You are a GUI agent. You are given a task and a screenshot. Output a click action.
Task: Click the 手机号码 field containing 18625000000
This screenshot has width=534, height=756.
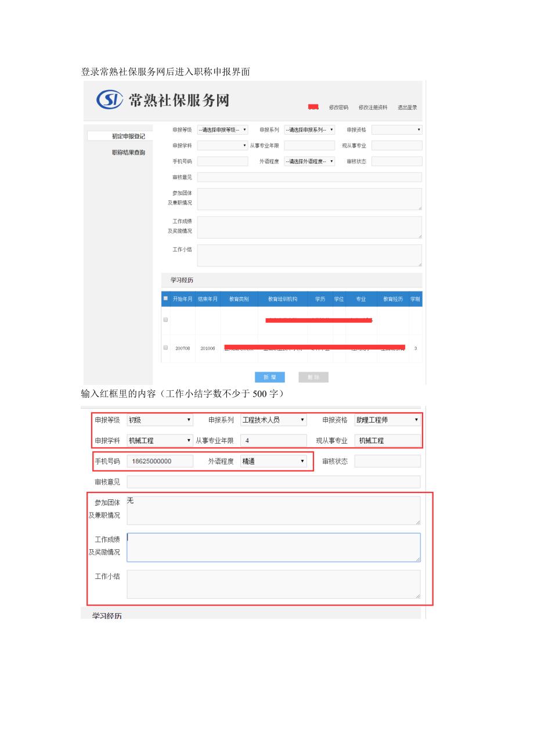point(160,461)
